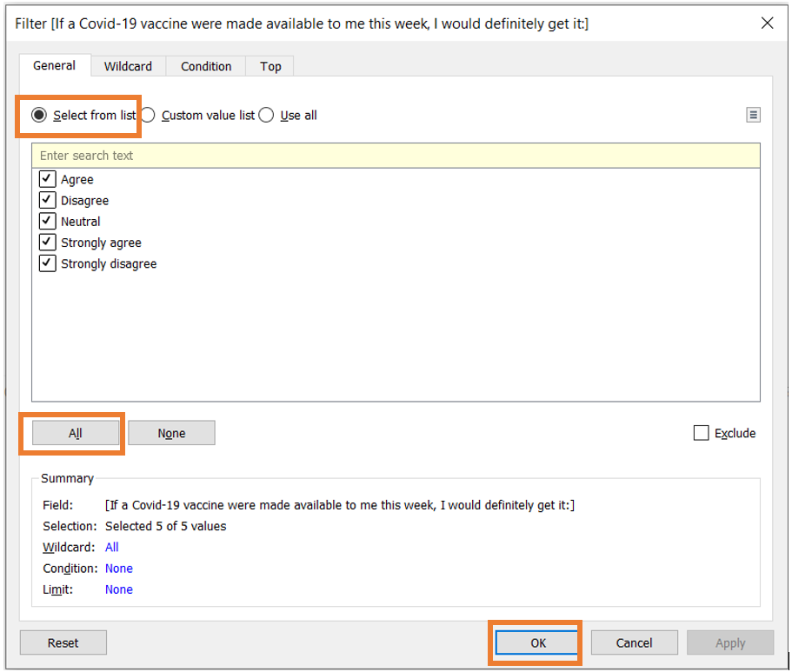
Task: Enable the Exclude checkbox
Action: [702, 433]
